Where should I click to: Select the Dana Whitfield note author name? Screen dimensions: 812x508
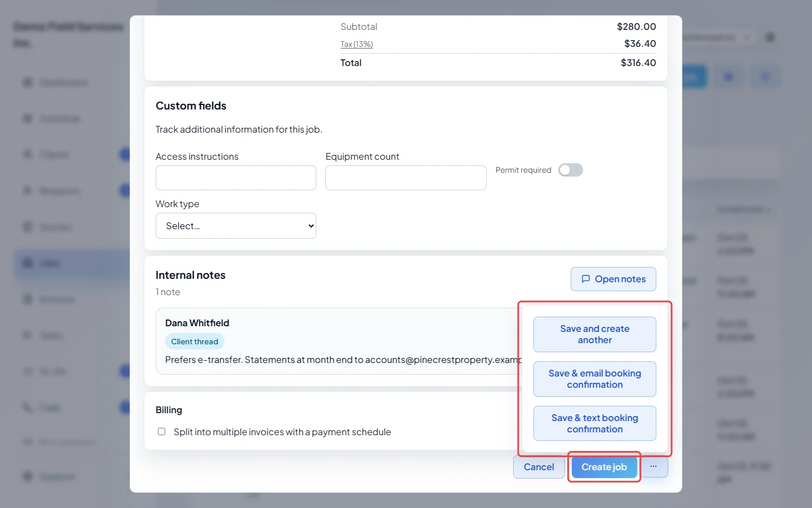tap(197, 323)
